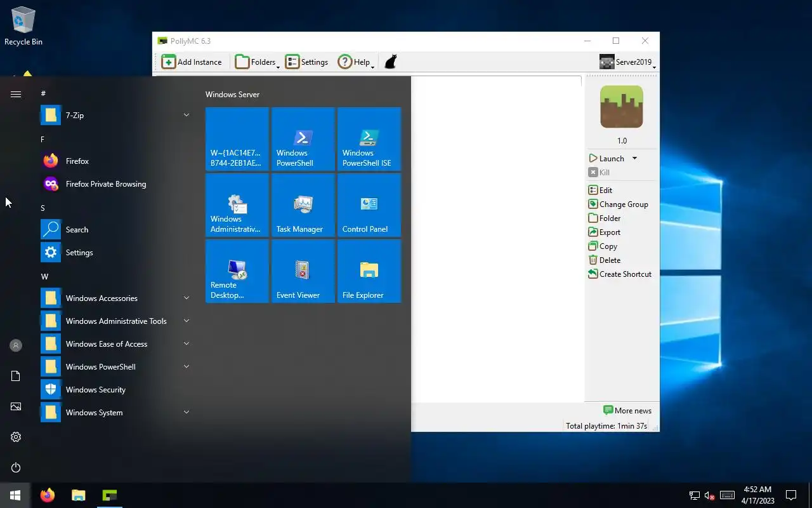
Task: Launch the selected Minecraft instance
Action: click(607, 158)
